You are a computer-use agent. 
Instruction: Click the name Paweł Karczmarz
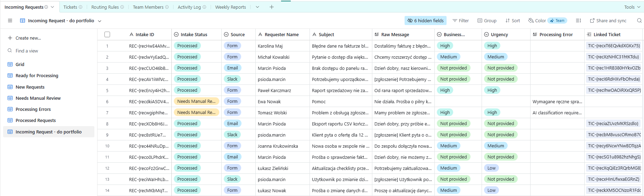tap(274, 90)
